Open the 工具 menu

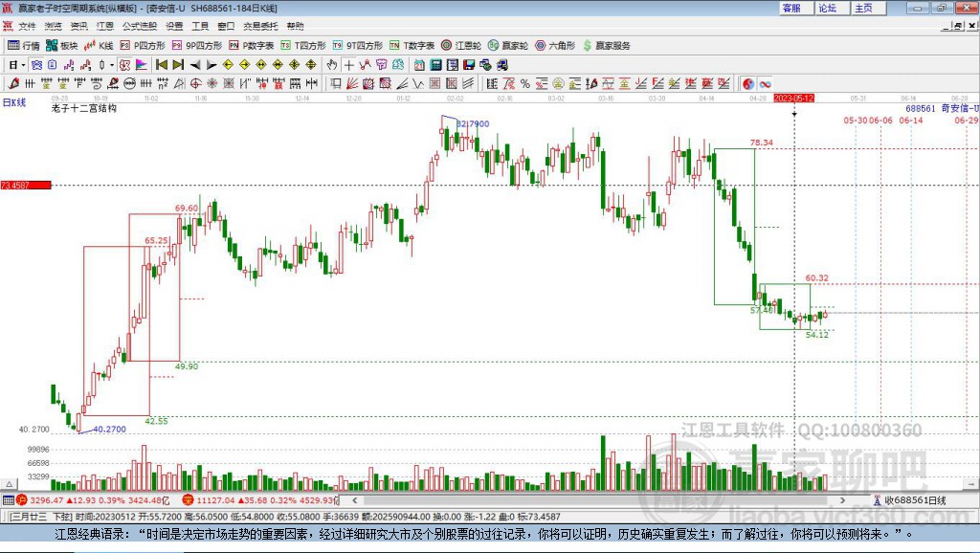(x=200, y=26)
